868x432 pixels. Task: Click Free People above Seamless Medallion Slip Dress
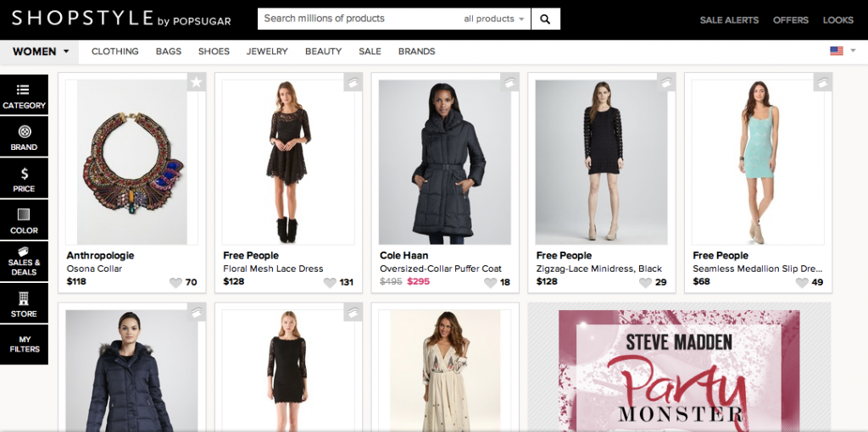(x=721, y=256)
